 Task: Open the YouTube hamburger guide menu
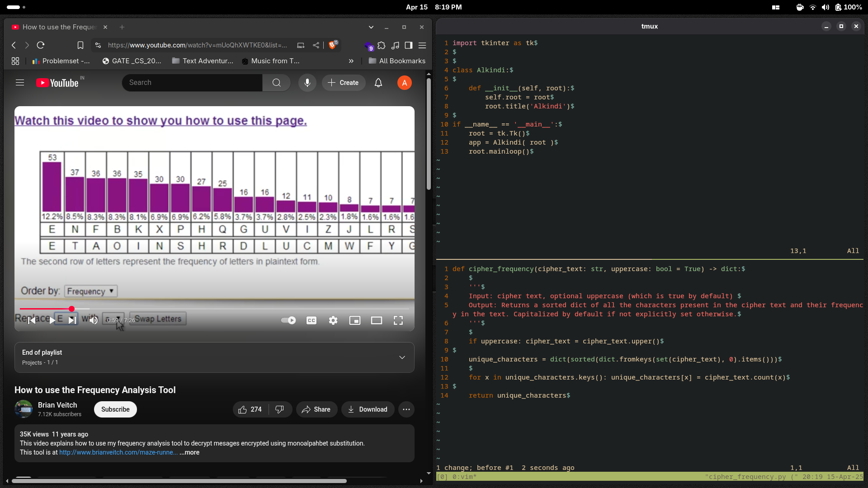coord(20,83)
